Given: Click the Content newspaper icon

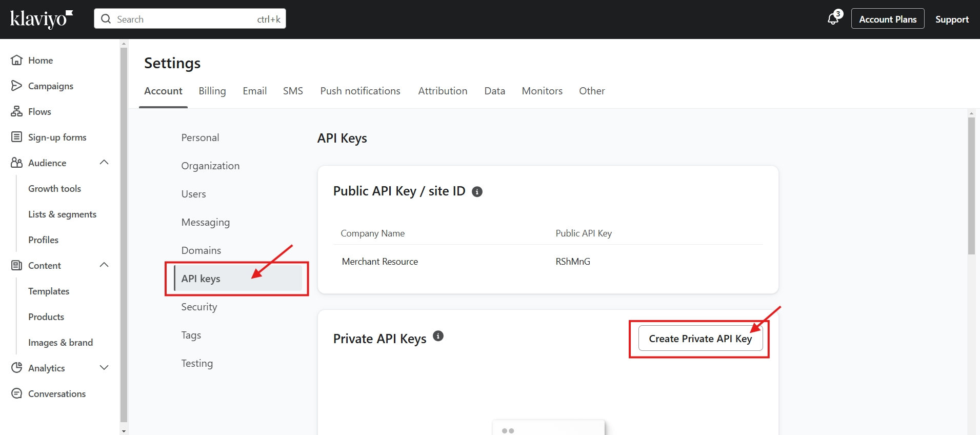Looking at the screenshot, I should pos(17,265).
